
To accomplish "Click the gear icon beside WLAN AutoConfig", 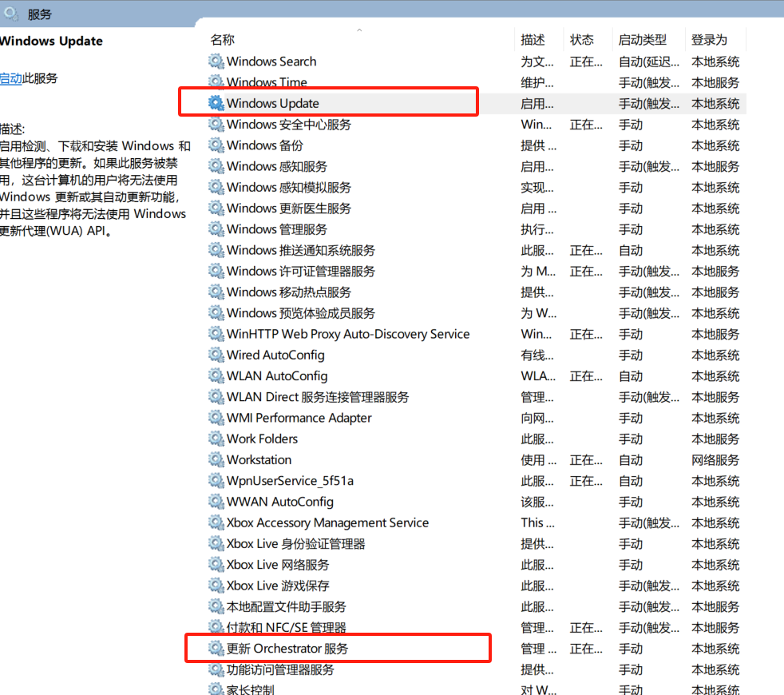I will coord(216,376).
